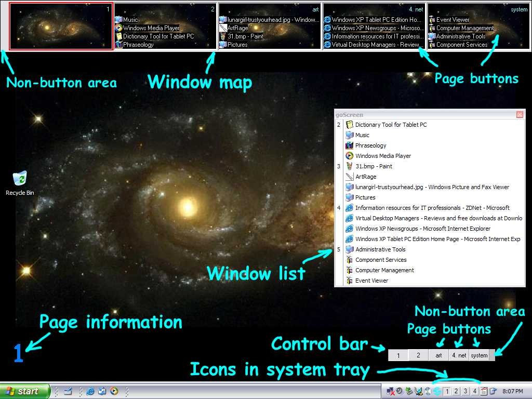Click the 4. net page button on control bar
Image resolution: width=532 pixels, height=399 pixels.
pos(459,355)
